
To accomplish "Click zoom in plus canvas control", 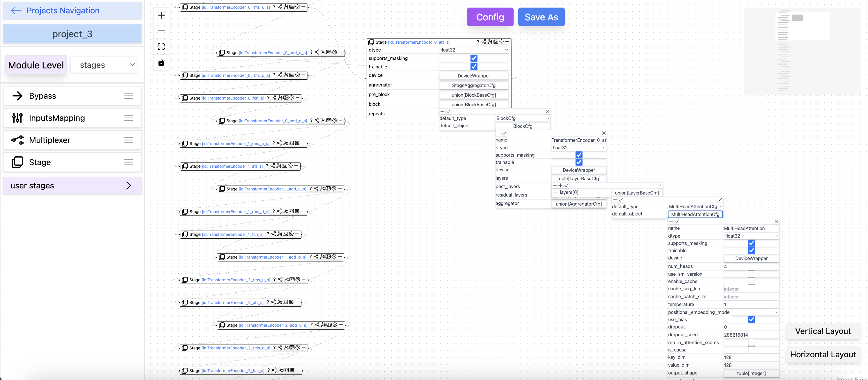I will pyautogui.click(x=161, y=15).
